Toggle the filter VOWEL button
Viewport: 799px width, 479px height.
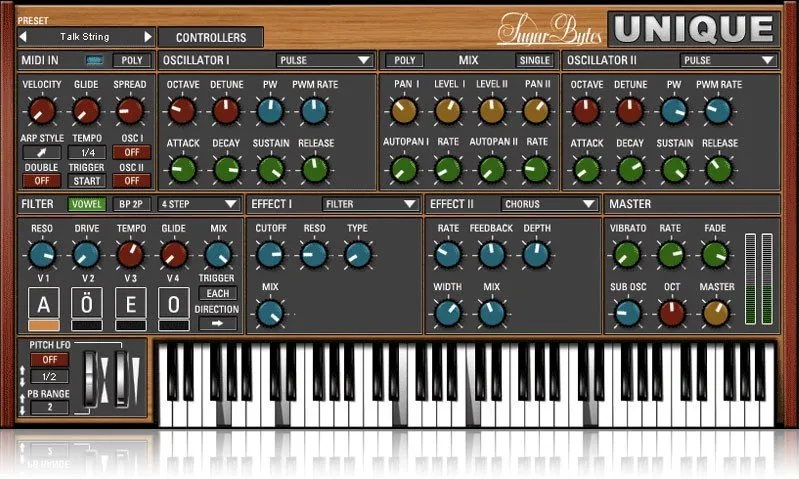tap(87, 204)
